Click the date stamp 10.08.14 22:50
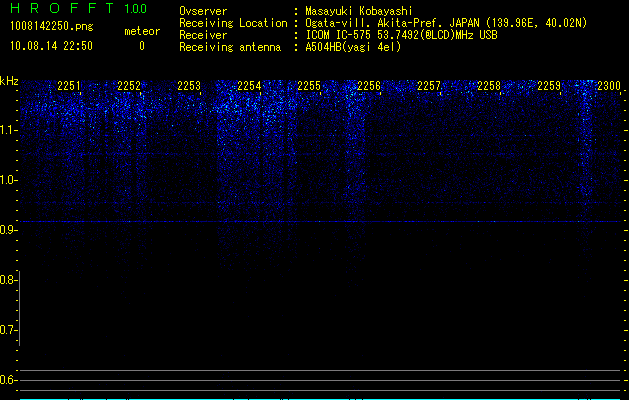 [51, 46]
